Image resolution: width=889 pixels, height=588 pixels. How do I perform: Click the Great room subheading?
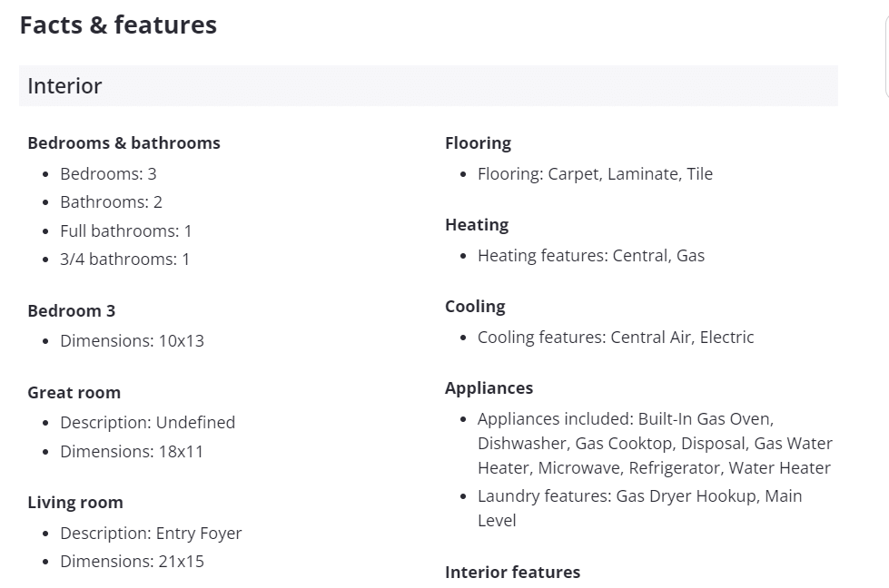click(x=74, y=393)
